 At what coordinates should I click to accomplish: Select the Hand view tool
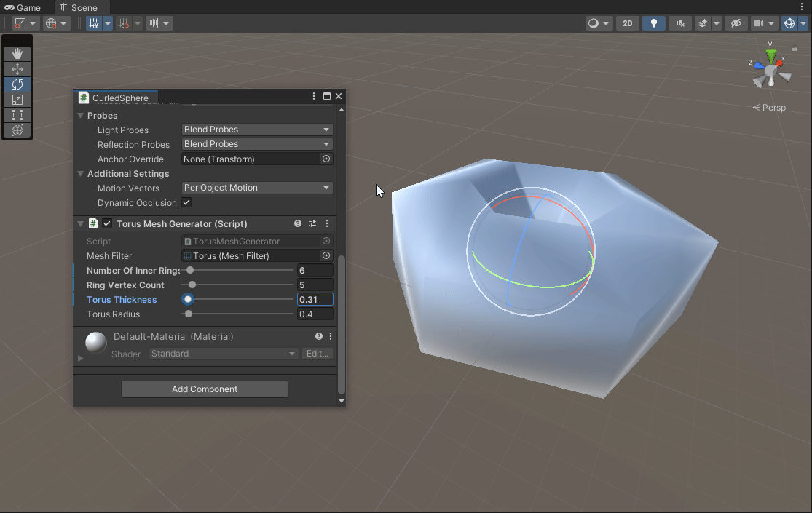[x=17, y=54]
